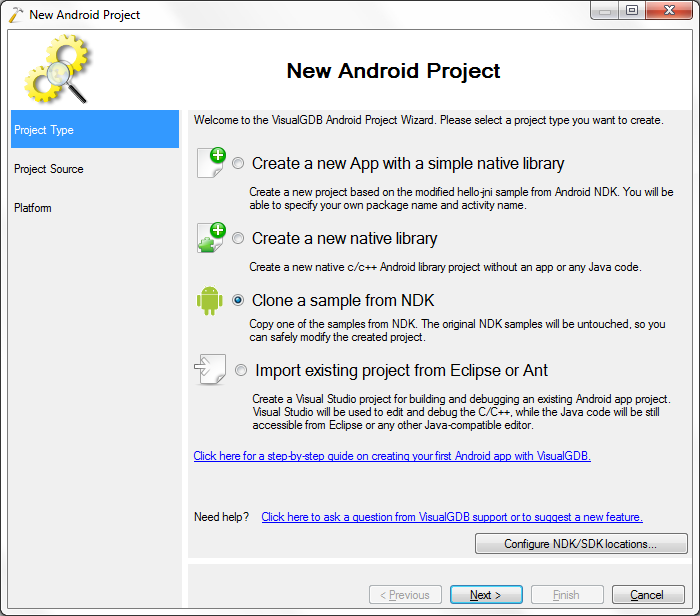Click the green Android robot icon

pyautogui.click(x=209, y=300)
